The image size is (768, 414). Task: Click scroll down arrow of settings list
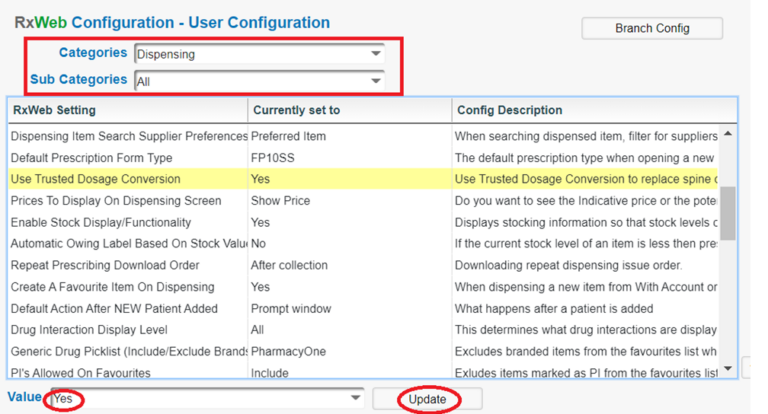727,369
